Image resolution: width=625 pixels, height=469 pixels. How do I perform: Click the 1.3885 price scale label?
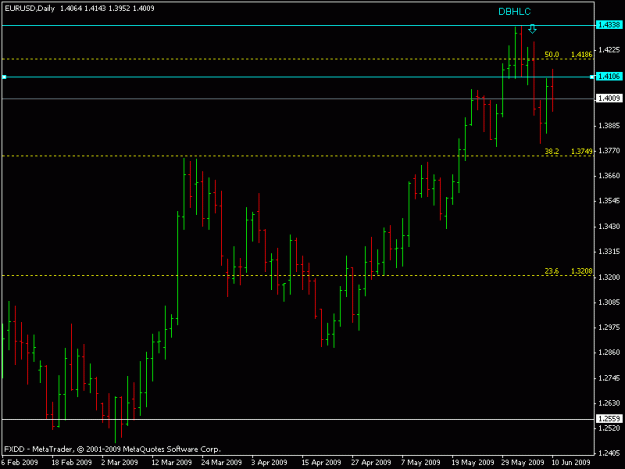(609, 126)
